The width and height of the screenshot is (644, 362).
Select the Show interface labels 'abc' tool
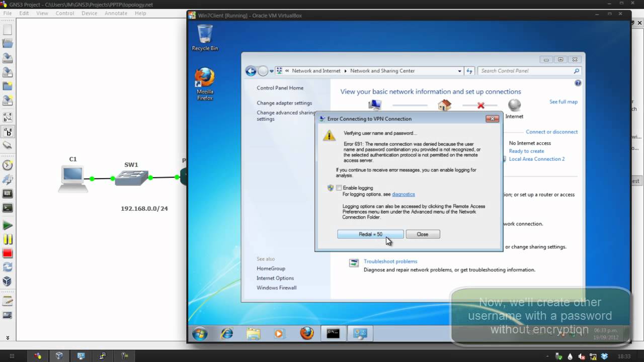[8, 133]
